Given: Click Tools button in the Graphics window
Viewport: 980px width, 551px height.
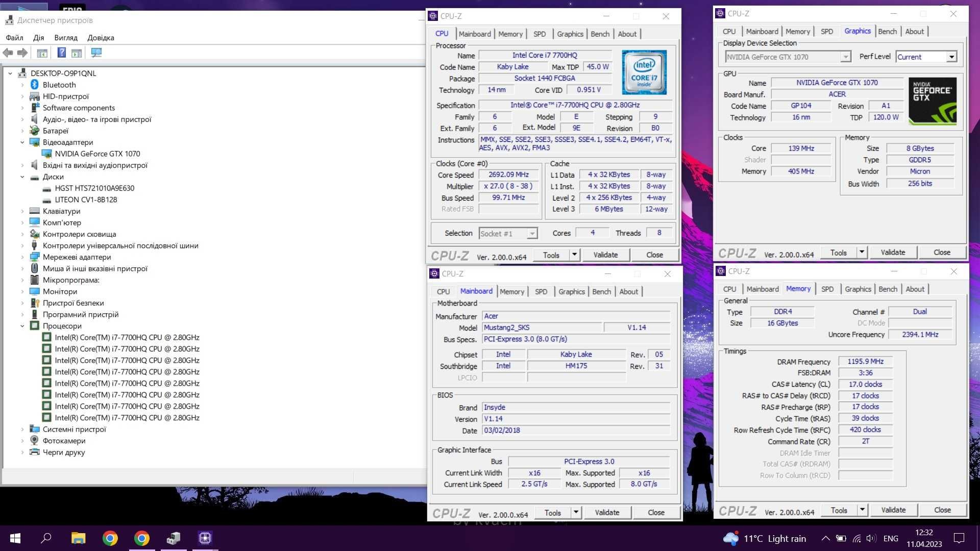Looking at the screenshot, I should (838, 252).
